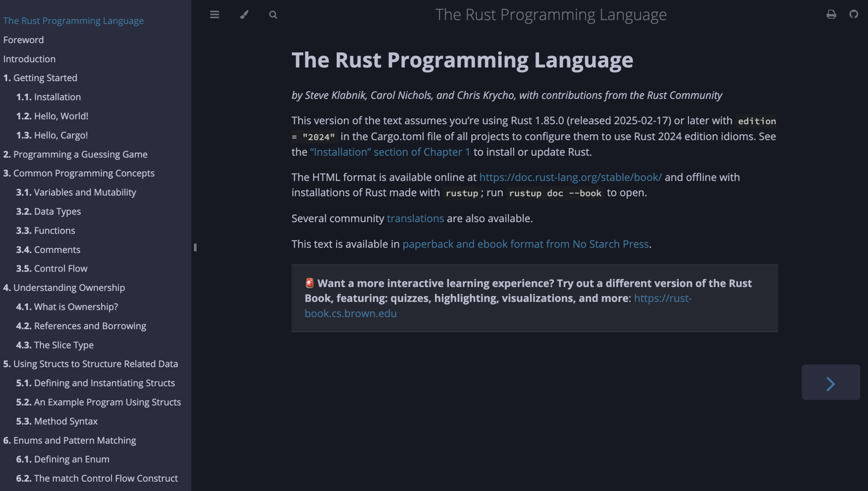The image size is (868, 491).
Task: Open 5.1. Defining and Instantiating Structs
Action: [96, 383]
